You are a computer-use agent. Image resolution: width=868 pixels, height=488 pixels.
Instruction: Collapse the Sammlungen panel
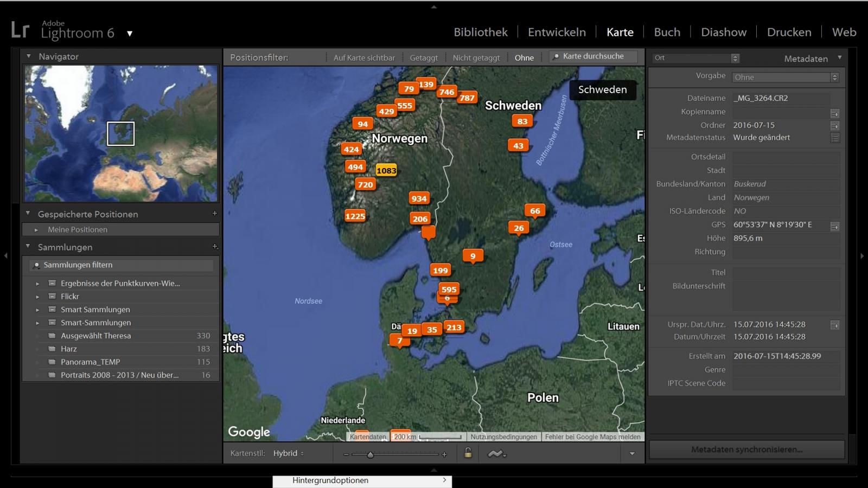[x=28, y=247]
